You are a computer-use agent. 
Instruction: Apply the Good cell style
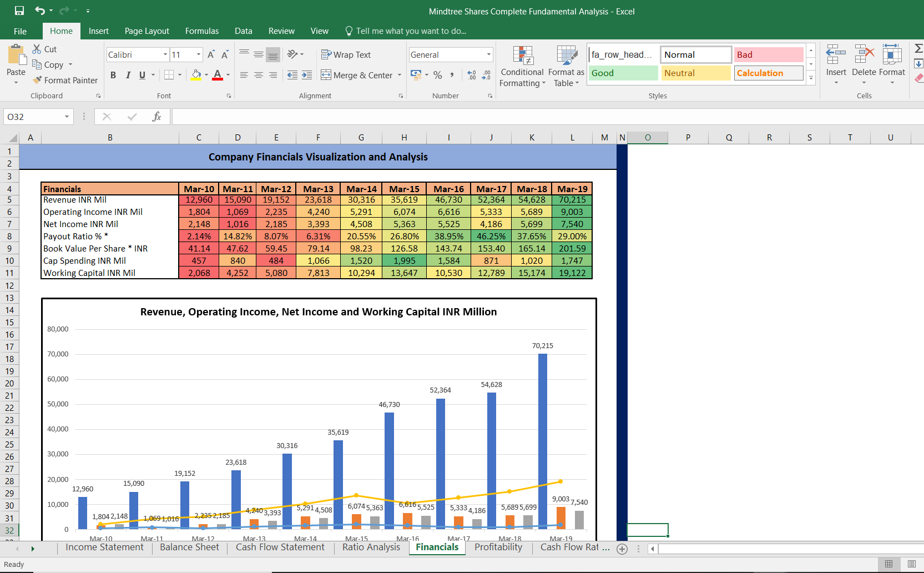coord(623,73)
